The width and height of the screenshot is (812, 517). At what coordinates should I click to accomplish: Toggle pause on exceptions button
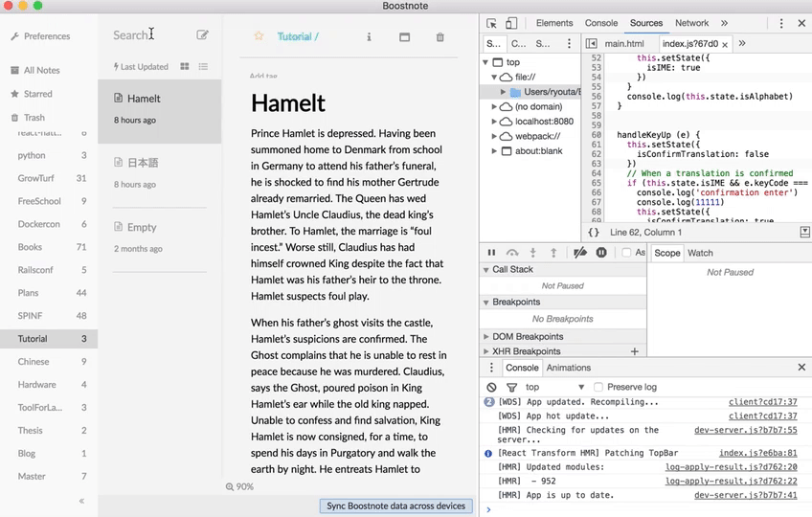pyautogui.click(x=601, y=253)
